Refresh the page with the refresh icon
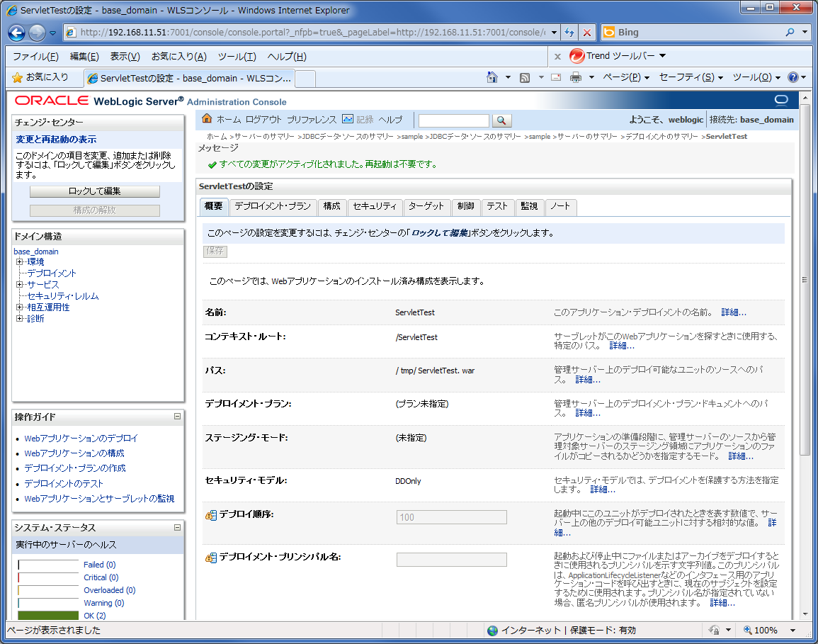This screenshot has height=644, width=818. (569, 33)
